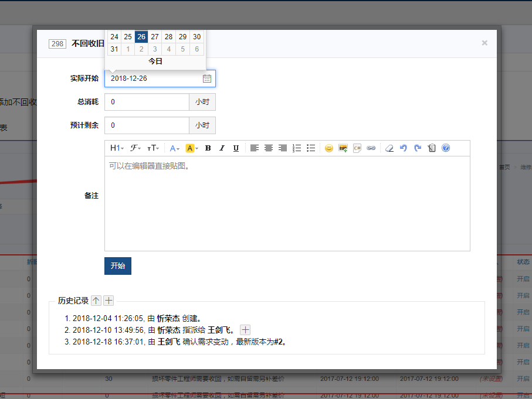
Task: Insert a numbered list
Action: click(297, 148)
